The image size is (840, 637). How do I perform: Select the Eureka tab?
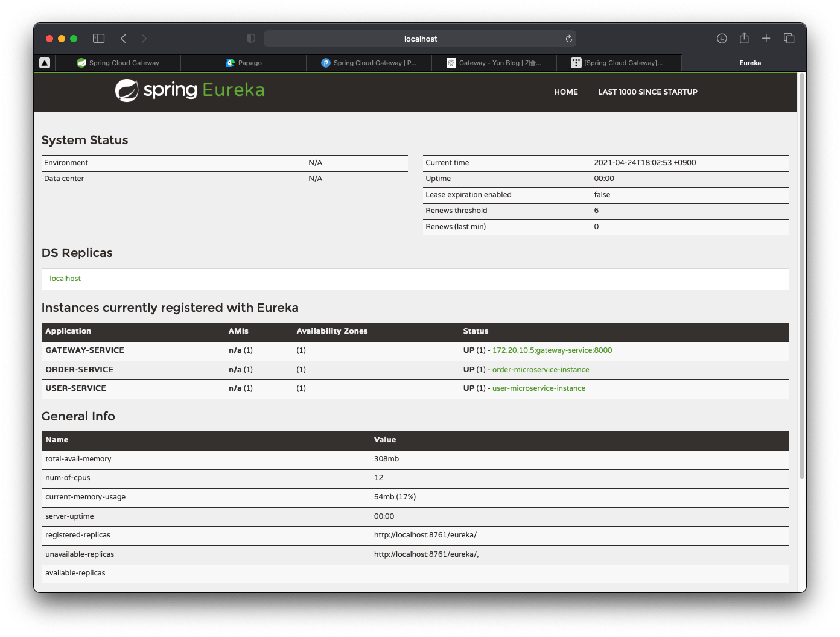tap(744, 63)
